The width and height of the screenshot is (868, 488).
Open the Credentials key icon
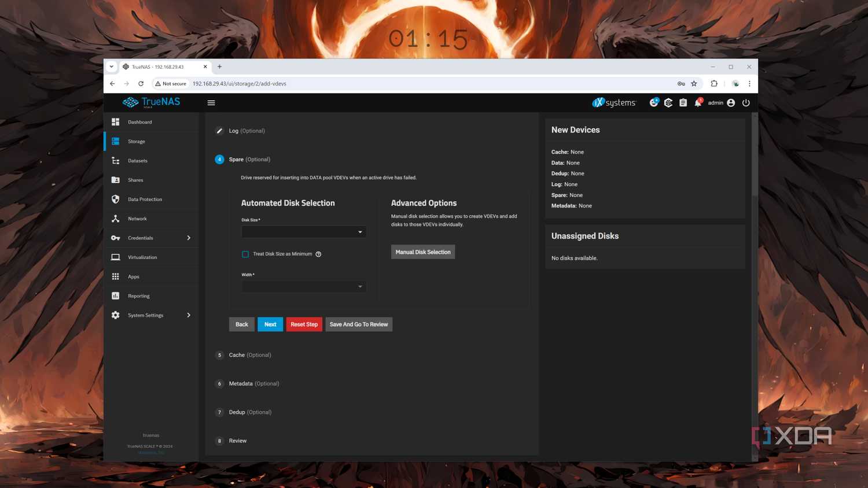(x=115, y=238)
